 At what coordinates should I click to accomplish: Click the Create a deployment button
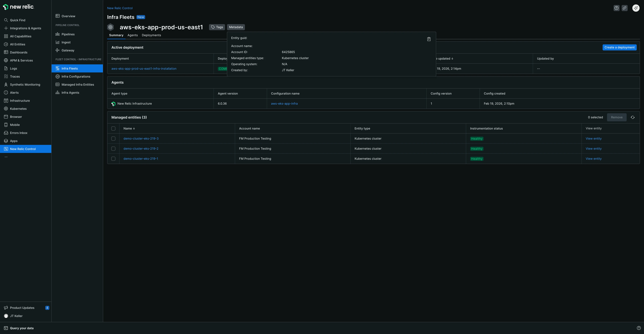click(x=619, y=47)
